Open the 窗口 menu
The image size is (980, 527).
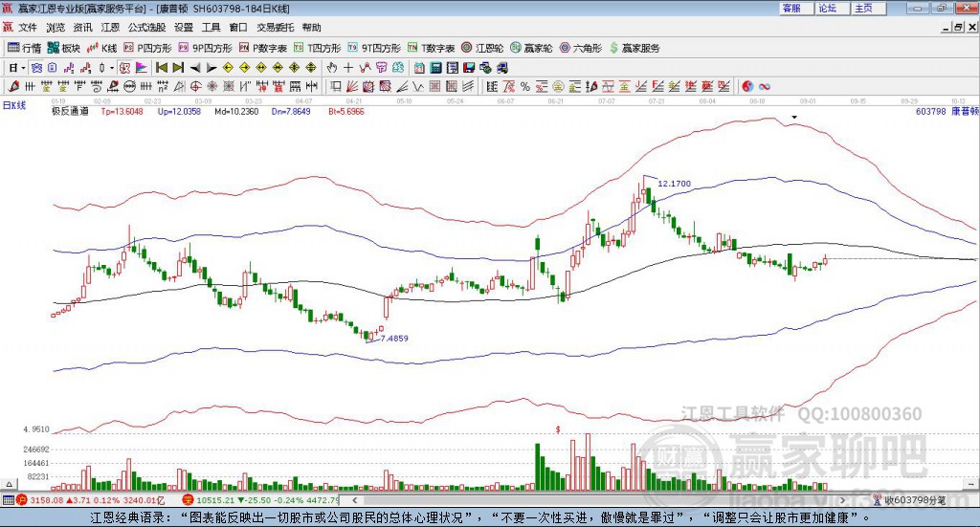tap(238, 28)
